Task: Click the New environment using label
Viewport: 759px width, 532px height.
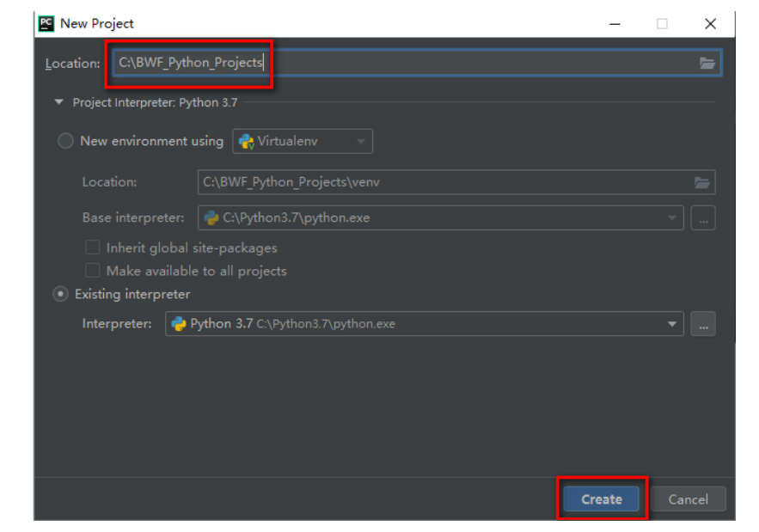Action: click(151, 141)
